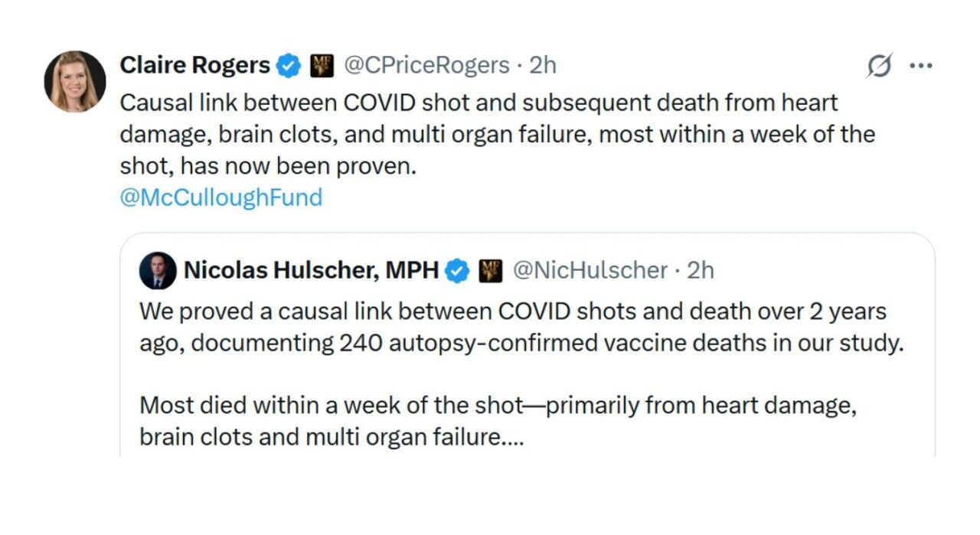The image size is (980, 535).
Task: Open the @McCulloughFund mention
Action: click(221, 197)
